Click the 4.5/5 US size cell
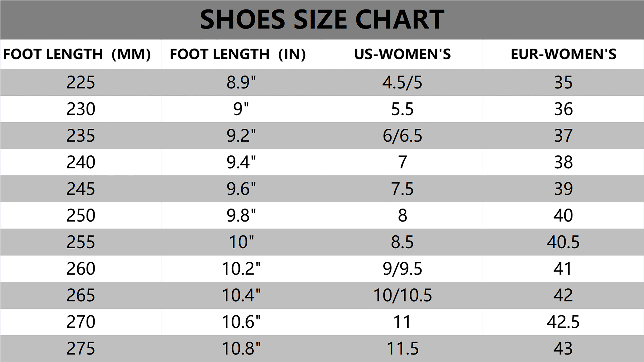This screenshot has height=362, width=644. (402, 83)
